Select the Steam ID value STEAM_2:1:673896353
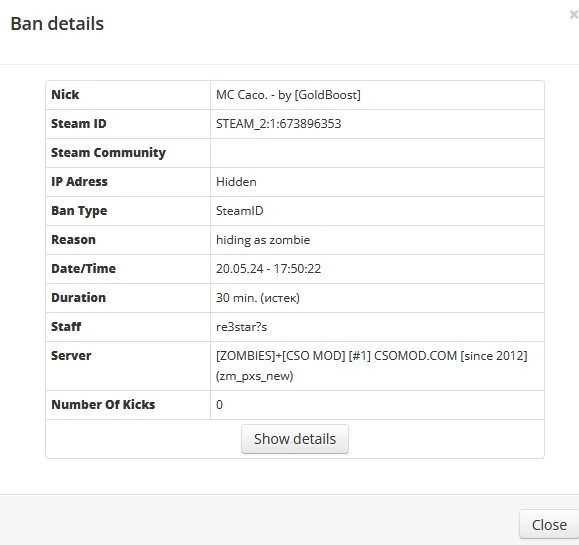The width and height of the screenshot is (579, 545). point(278,124)
